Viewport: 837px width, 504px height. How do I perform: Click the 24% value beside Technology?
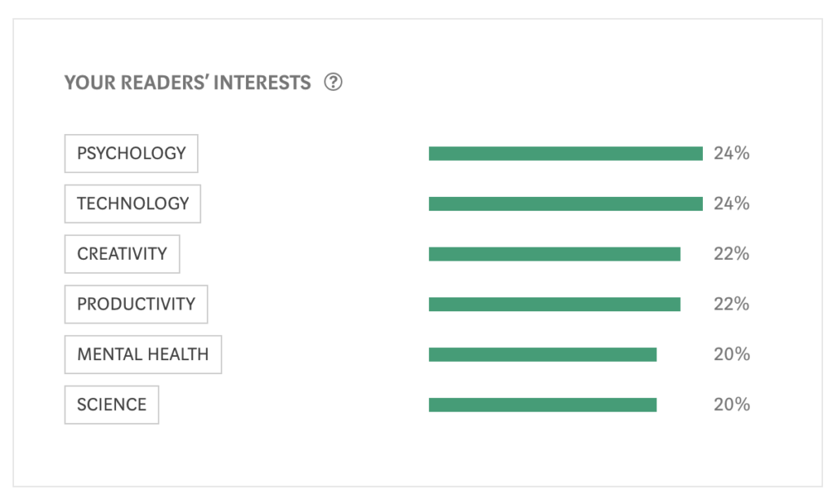(732, 203)
